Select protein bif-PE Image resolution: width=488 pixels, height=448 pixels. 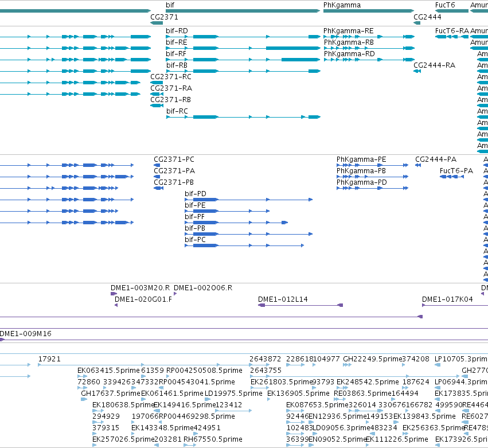click(227, 211)
